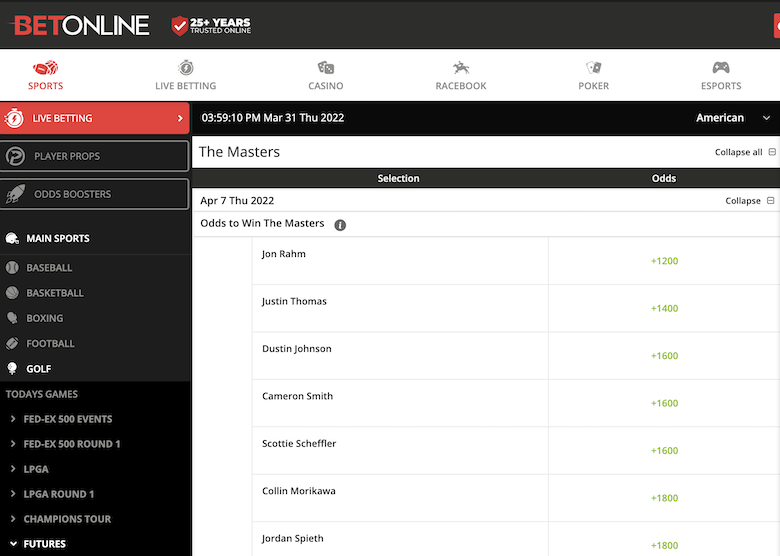Select Collin Morikawa +1800 odds
This screenshot has width=780, height=556.
[664, 498]
